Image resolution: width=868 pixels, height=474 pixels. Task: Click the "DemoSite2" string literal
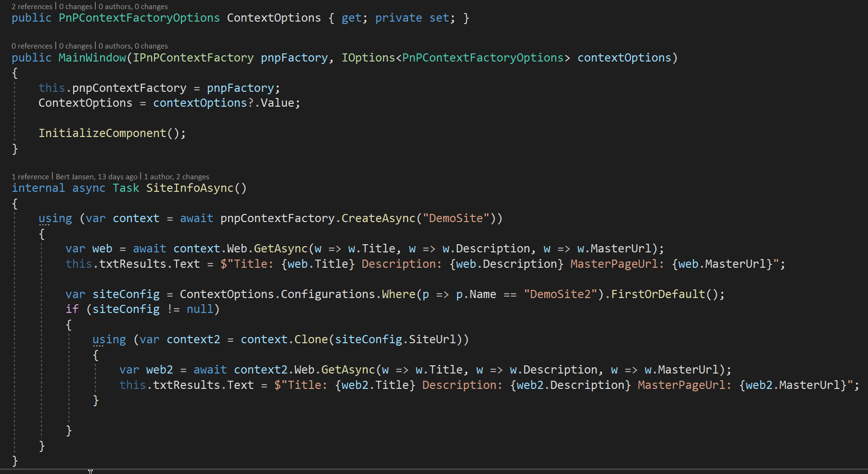(x=560, y=294)
